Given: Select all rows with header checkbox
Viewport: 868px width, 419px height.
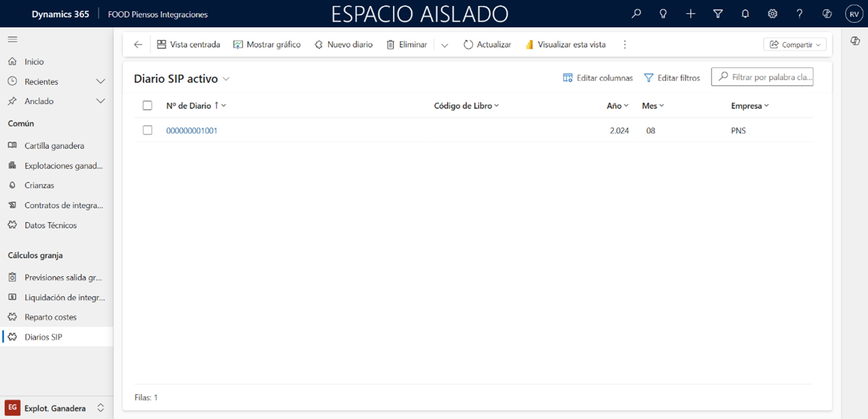Looking at the screenshot, I should pos(148,106).
